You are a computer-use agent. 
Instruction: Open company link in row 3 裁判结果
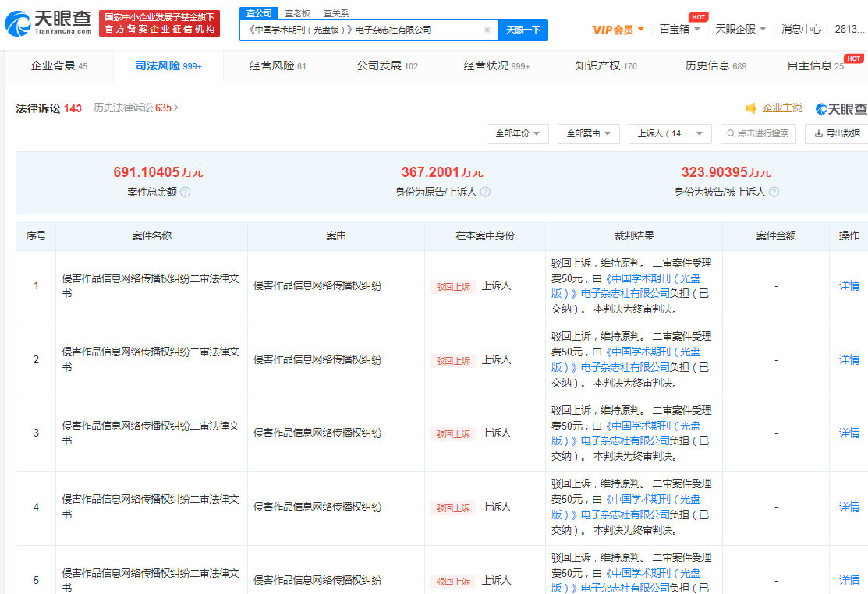pos(625,433)
